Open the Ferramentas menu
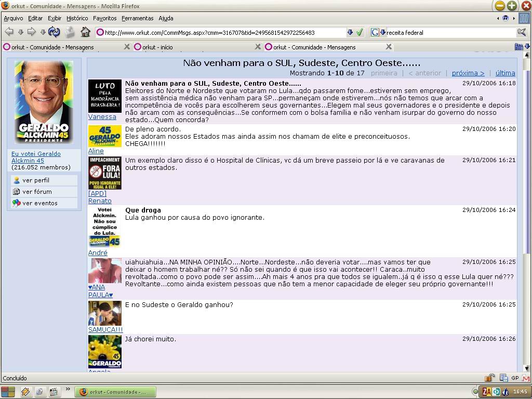Screen dimensions: 532x399 (137, 18)
